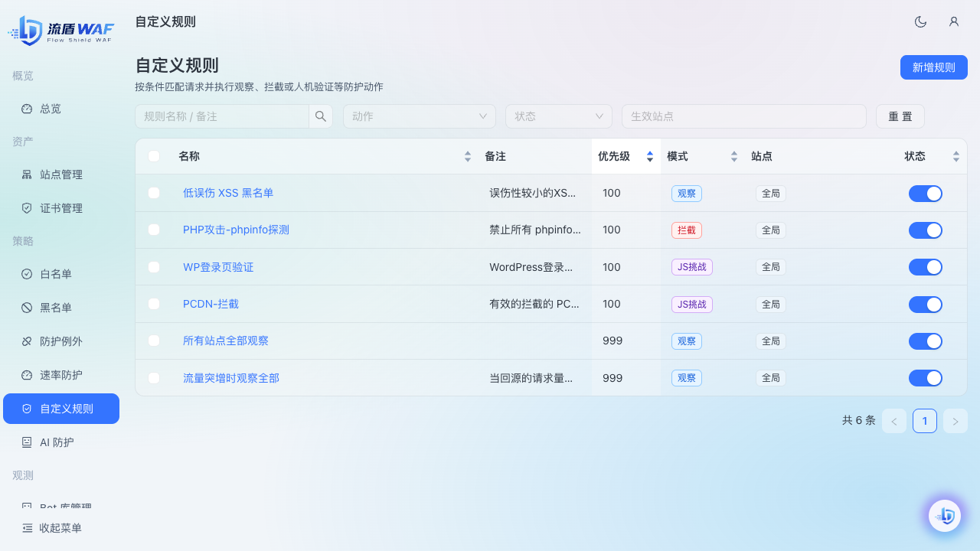The height and width of the screenshot is (551, 980).
Task: Open 速率防护 menu item
Action: point(61,375)
